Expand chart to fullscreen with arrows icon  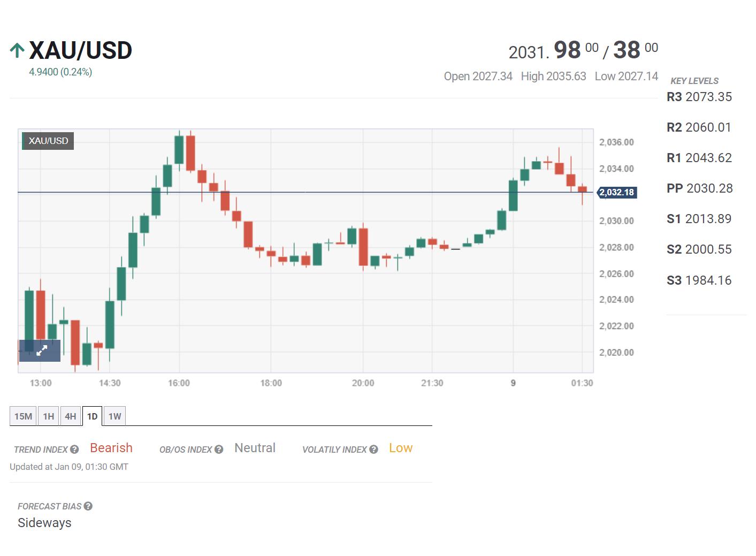(x=40, y=351)
